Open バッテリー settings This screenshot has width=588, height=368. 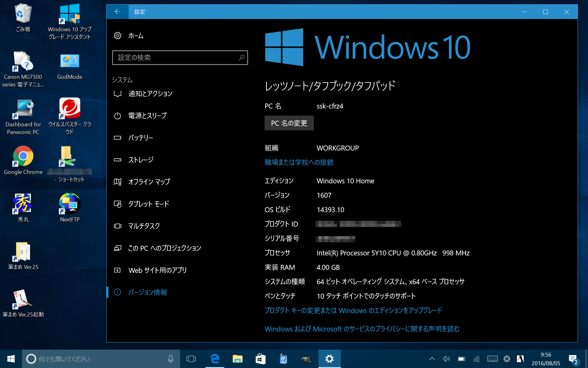pos(134,138)
